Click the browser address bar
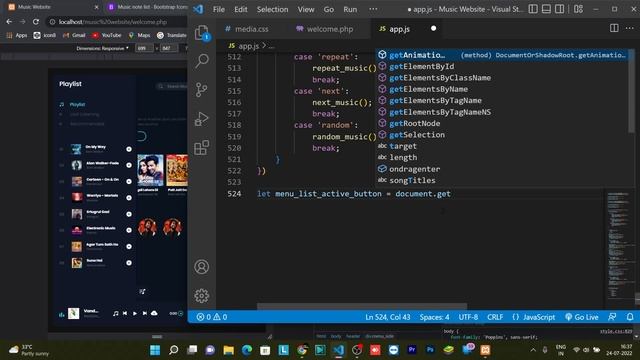This screenshot has height=360, width=640. 116,22
